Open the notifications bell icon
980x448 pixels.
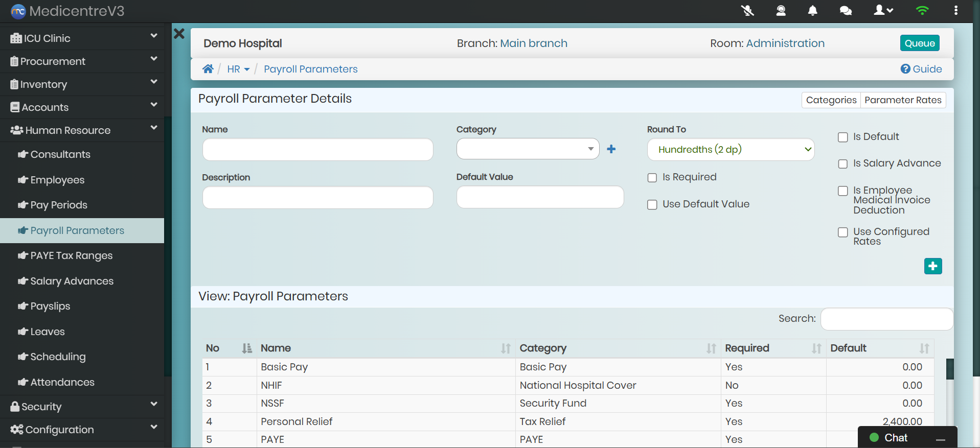click(x=812, y=11)
